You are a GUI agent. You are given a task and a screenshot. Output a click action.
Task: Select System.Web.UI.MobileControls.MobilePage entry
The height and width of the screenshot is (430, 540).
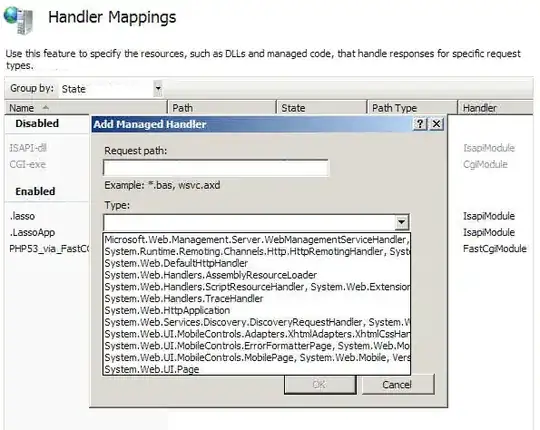point(257,358)
